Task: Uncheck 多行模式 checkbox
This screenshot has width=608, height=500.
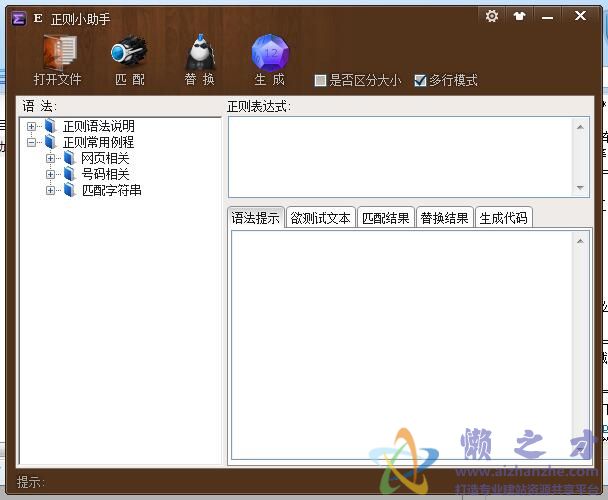Action: tap(420, 80)
